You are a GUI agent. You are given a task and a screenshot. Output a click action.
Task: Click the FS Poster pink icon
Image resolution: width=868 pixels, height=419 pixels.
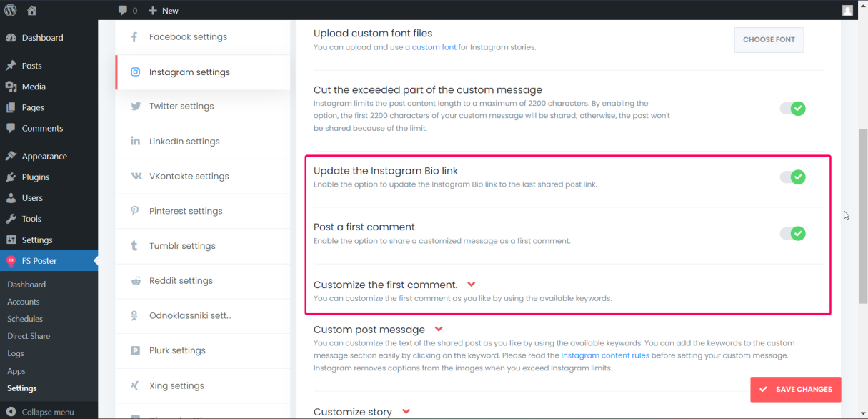click(11, 261)
